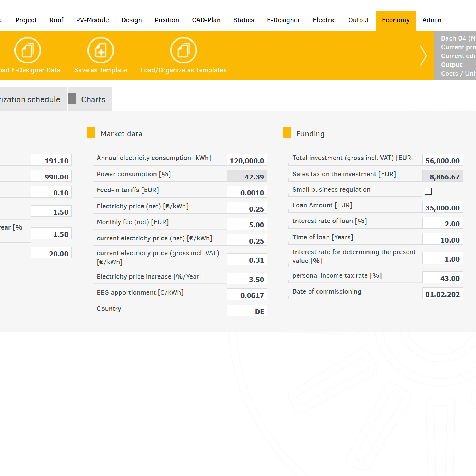Open the amortization schedule tab
The width and height of the screenshot is (476, 476).
(x=30, y=99)
